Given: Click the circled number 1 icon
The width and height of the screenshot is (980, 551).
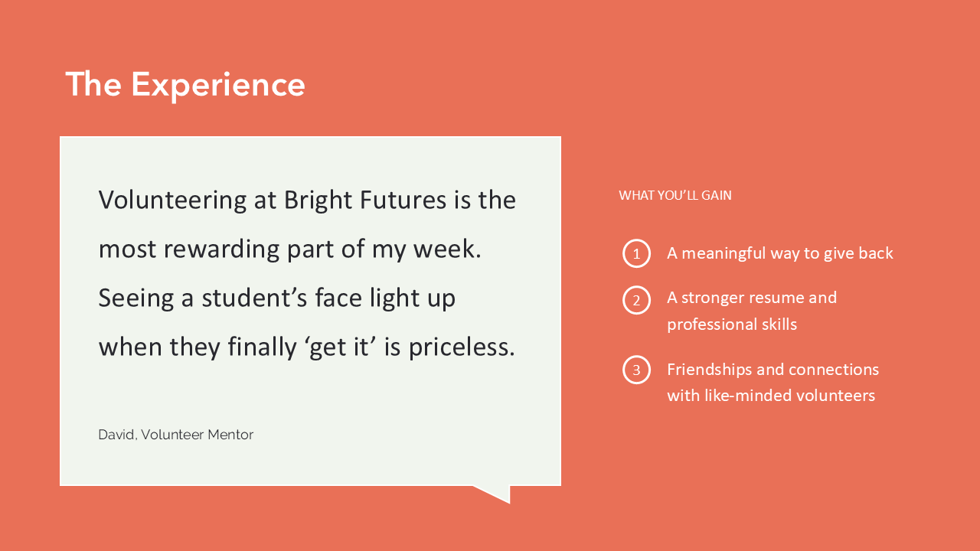Looking at the screenshot, I should coord(636,253).
